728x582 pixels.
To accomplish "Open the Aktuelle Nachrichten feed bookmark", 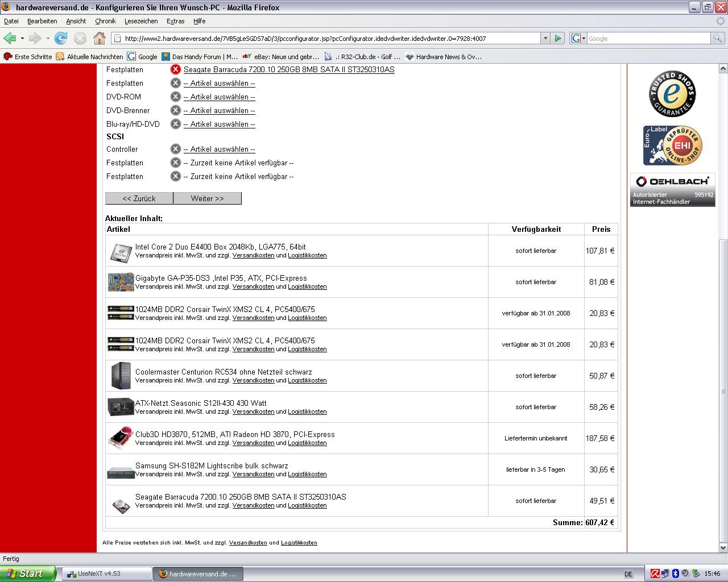I will coord(89,57).
